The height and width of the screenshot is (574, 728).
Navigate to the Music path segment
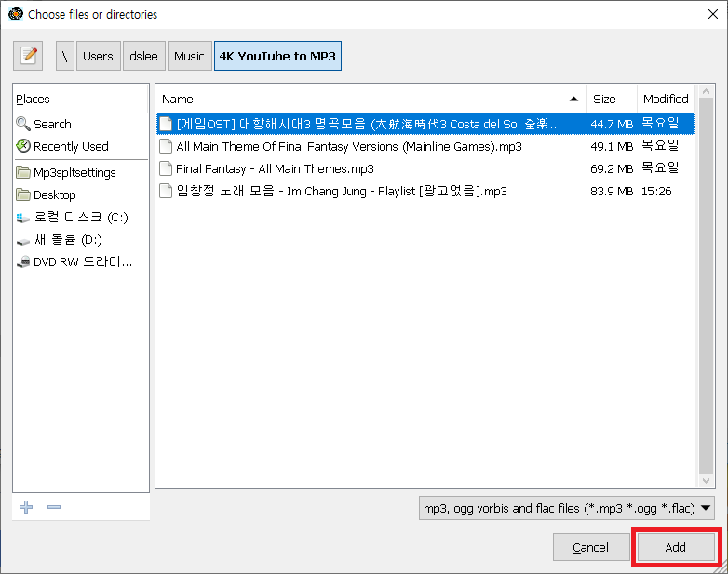pos(189,56)
